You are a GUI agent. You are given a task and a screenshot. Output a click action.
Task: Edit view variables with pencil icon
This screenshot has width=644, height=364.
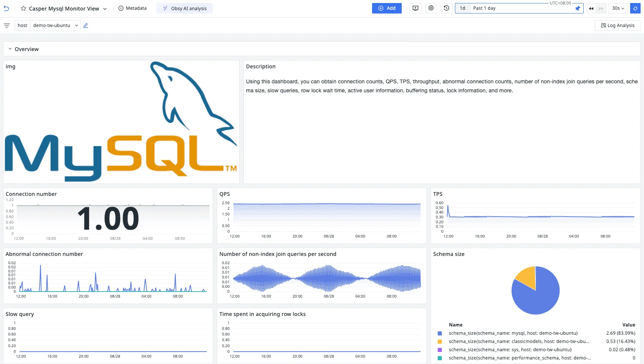tap(86, 26)
